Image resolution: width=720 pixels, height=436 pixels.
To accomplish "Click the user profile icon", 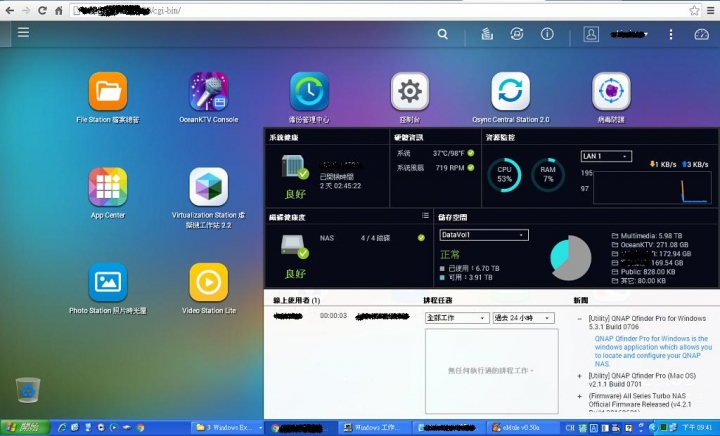I will (591, 34).
